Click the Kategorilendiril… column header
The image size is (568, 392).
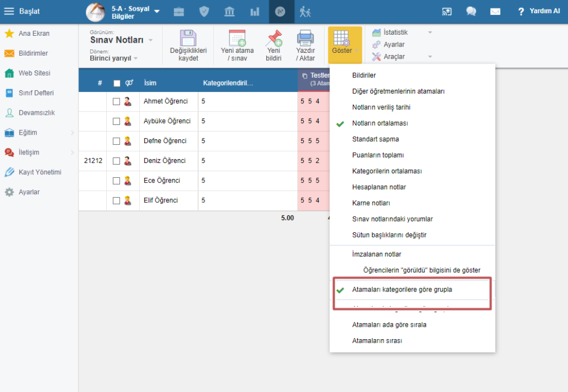point(228,83)
